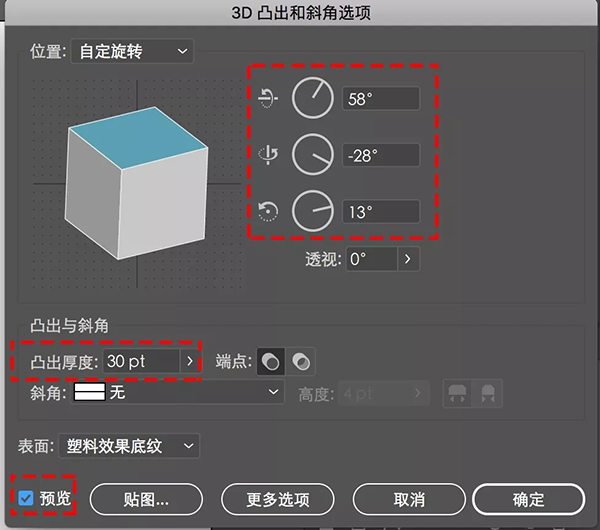Click the 贴图... button
This screenshot has width=600, height=530.
146,499
